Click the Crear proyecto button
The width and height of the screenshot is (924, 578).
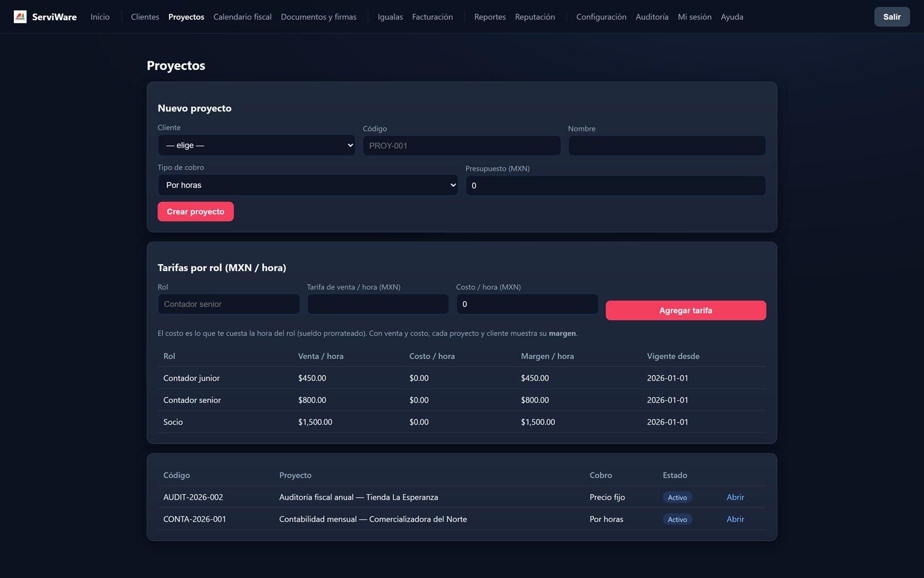[196, 212]
